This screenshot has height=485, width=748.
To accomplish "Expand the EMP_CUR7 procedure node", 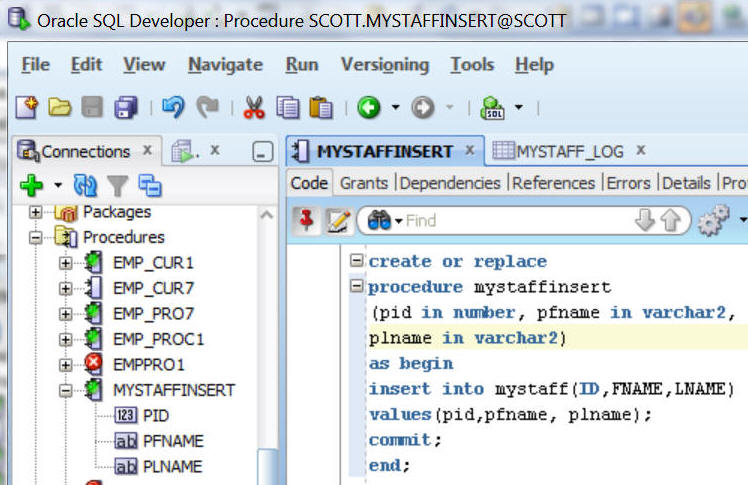I will pyautogui.click(x=66, y=288).
